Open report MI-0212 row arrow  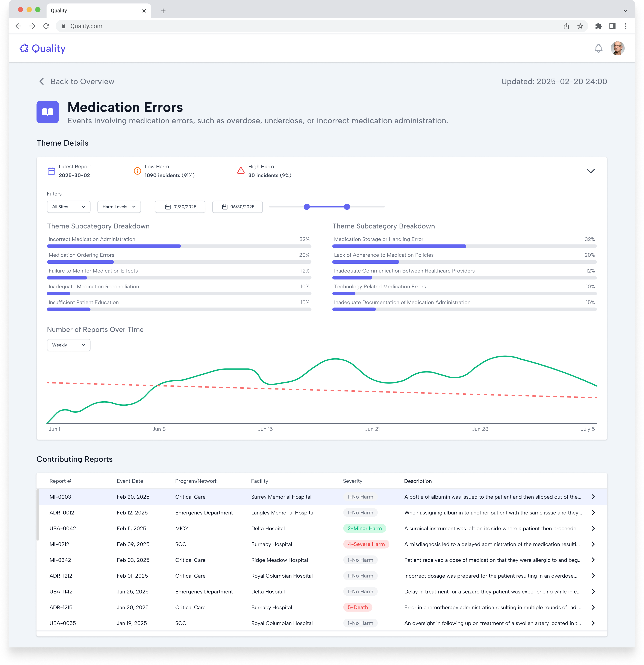click(593, 544)
